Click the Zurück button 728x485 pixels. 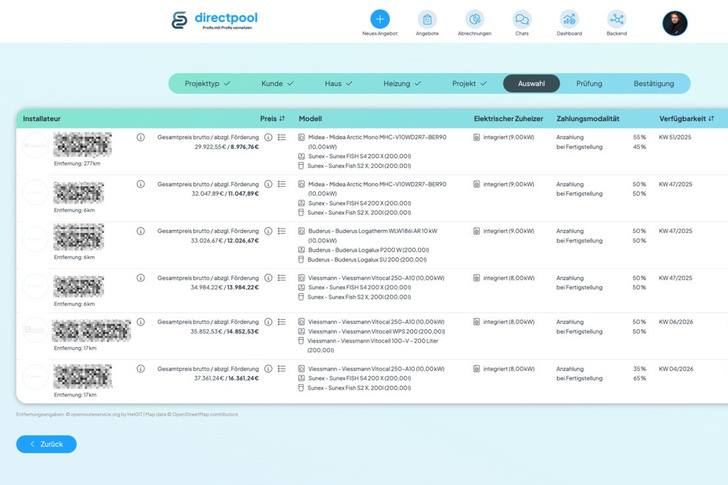pyautogui.click(x=46, y=444)
